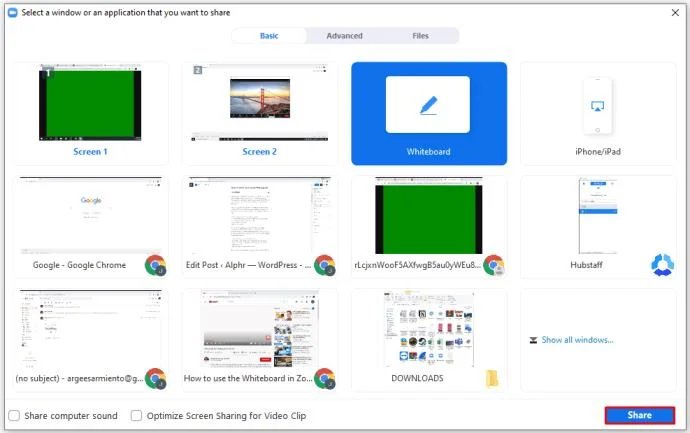Click the Zoom logo in title bar
Screen dimensions: 690x433
click(13, 13)
